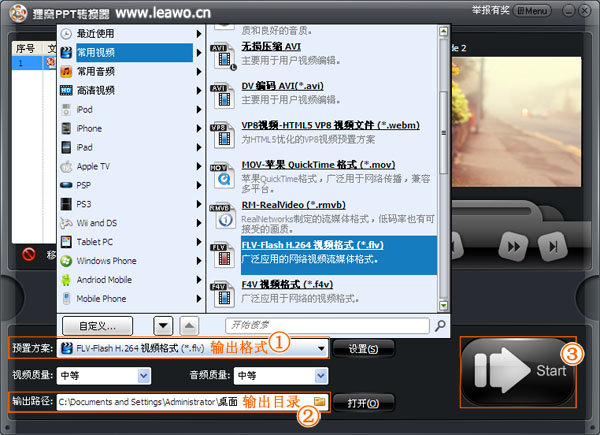Click the Leawo app logo icon

[x=18, y=14]
